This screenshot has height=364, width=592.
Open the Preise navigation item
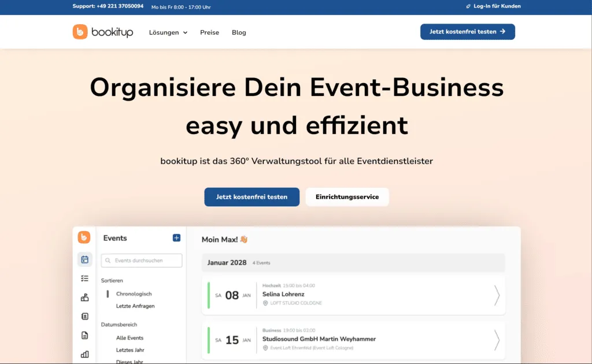pyautogui.click(x=209, y=32)
